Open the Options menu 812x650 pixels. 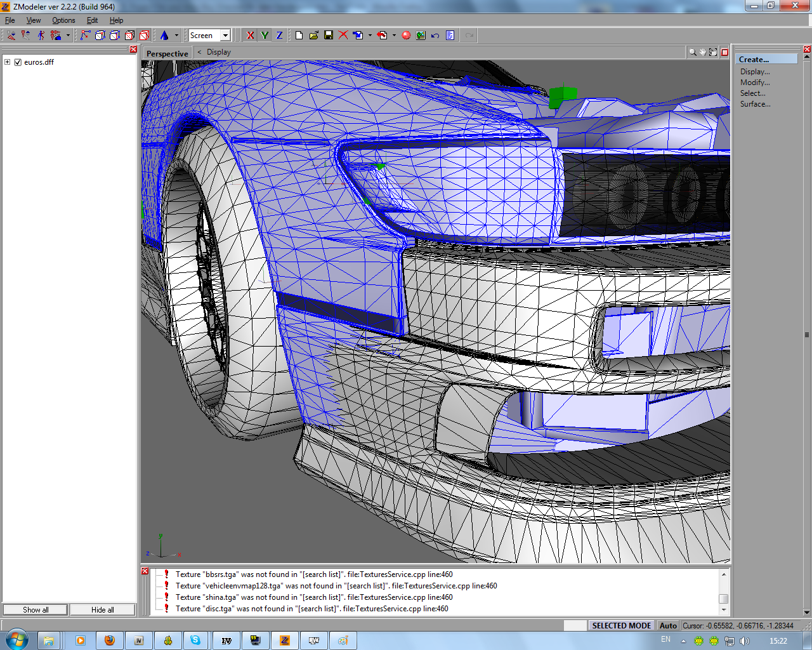63,20
